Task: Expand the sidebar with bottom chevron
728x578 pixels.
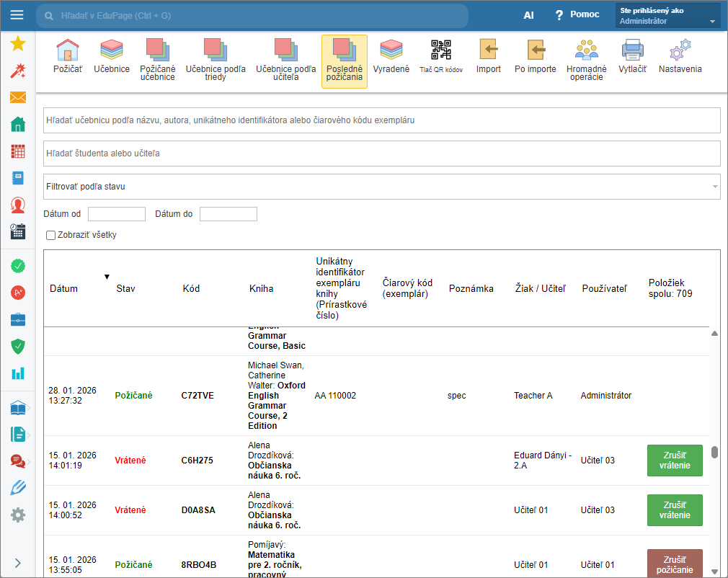Action: [18, 563]
